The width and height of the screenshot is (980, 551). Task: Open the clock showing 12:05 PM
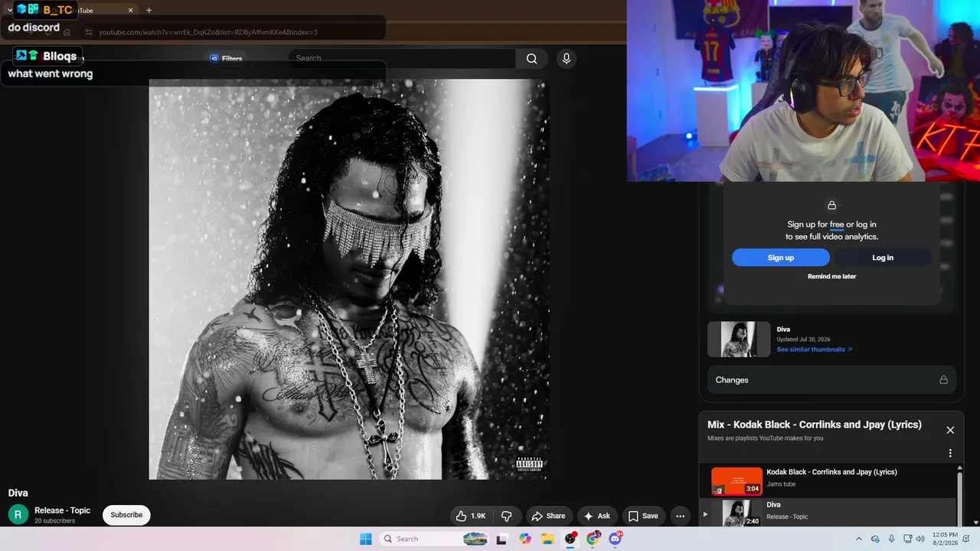pos(945,539)
